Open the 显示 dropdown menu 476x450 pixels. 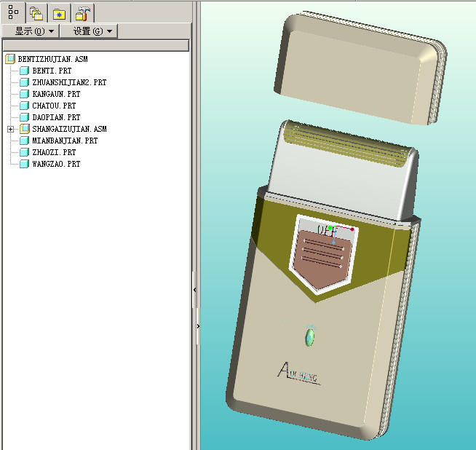(31, 31)
